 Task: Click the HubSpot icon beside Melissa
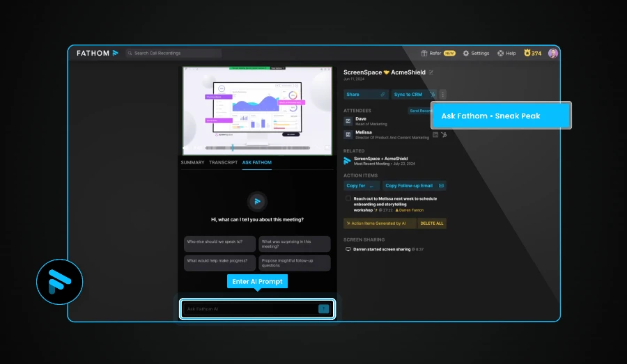point(444,134)
